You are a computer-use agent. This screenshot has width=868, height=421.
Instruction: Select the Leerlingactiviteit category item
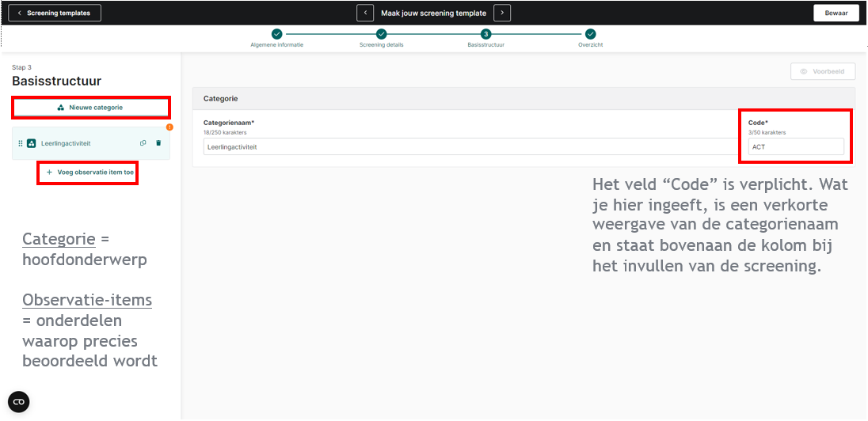point(91,143)
